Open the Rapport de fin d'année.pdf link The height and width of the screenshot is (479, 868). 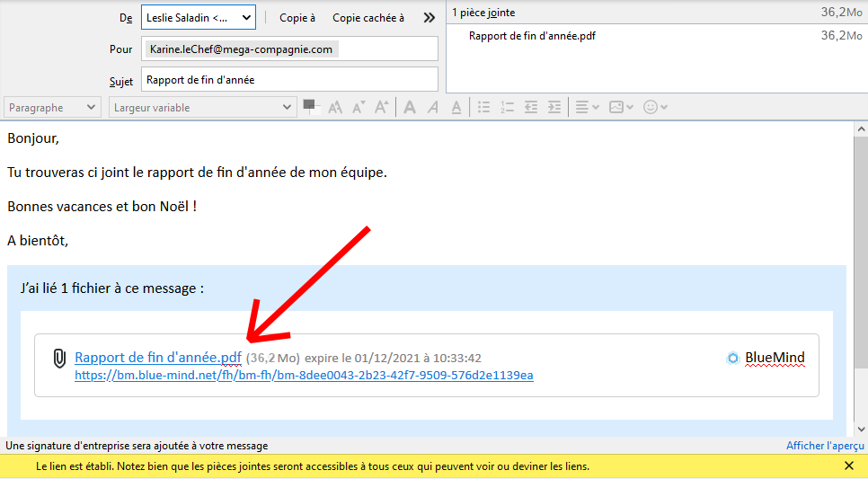click(x=158, y=358)
